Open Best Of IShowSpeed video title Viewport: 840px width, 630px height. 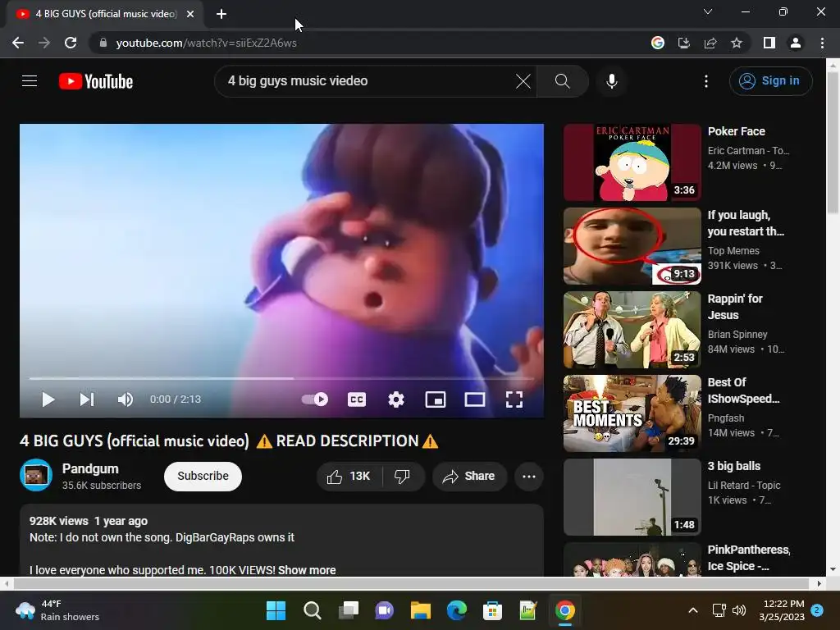click(743, 390)
